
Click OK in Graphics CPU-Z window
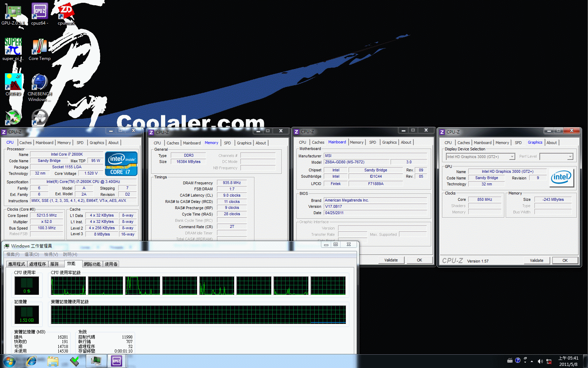[x=565, y=260]
